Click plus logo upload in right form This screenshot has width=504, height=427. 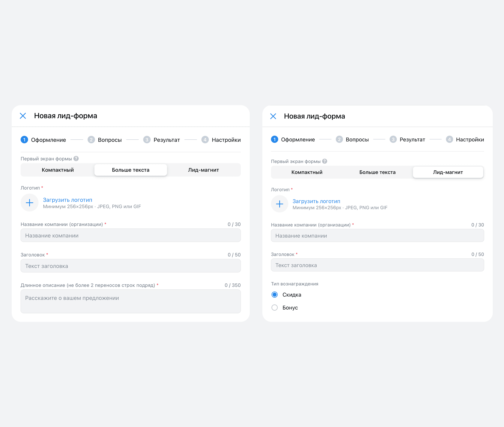coord(279,204)
